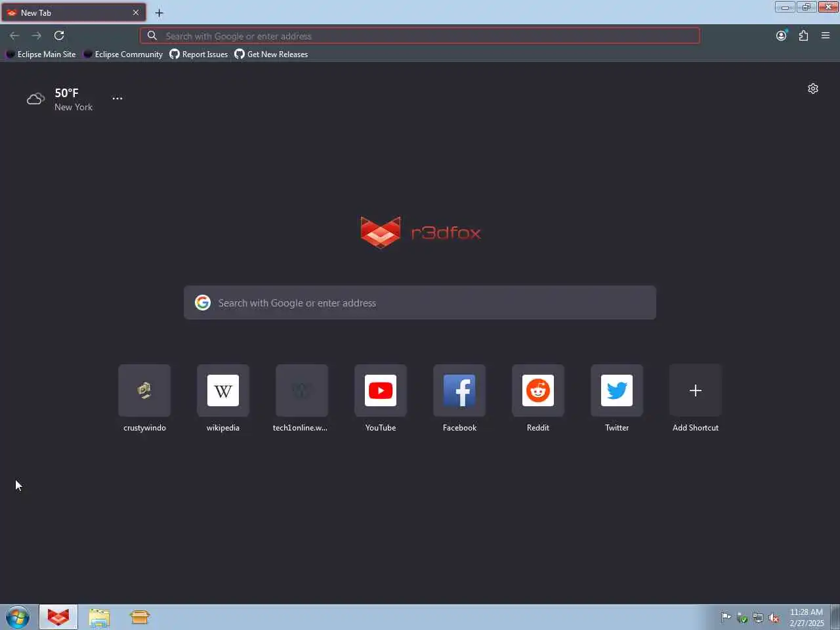Click Action Center flag tray icon

(x=726, y=618)
